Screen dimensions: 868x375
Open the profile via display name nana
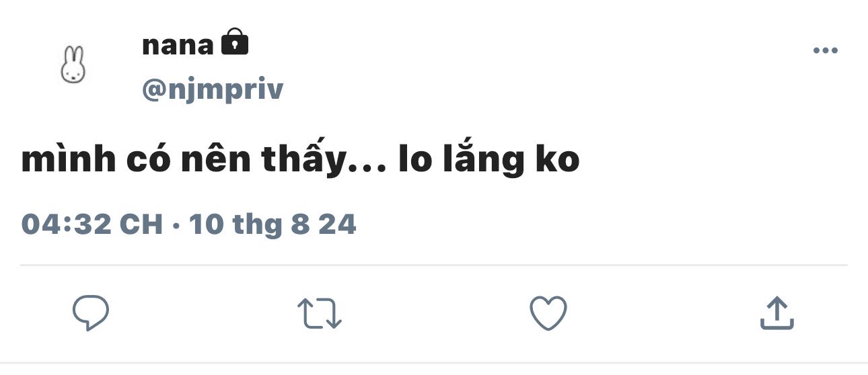(x=178, y=45)
